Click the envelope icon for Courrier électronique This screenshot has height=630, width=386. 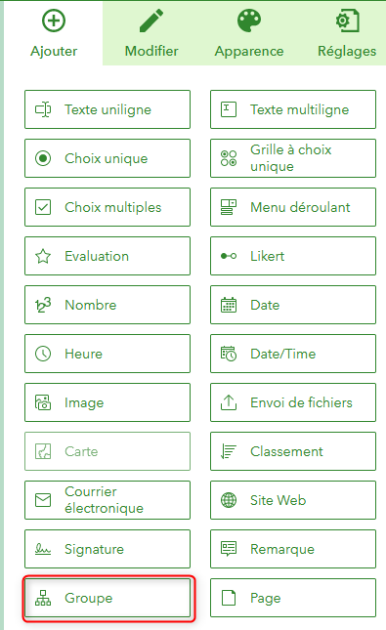click(x=43, y=500)
